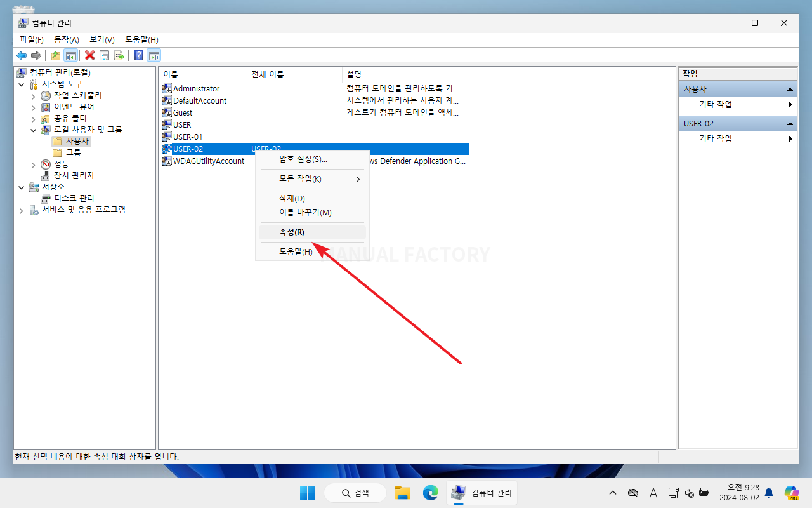Viewport: 812px width, 508px height.
Task: Choose 삭제(D) from context menu
Action: coord(312,198)
